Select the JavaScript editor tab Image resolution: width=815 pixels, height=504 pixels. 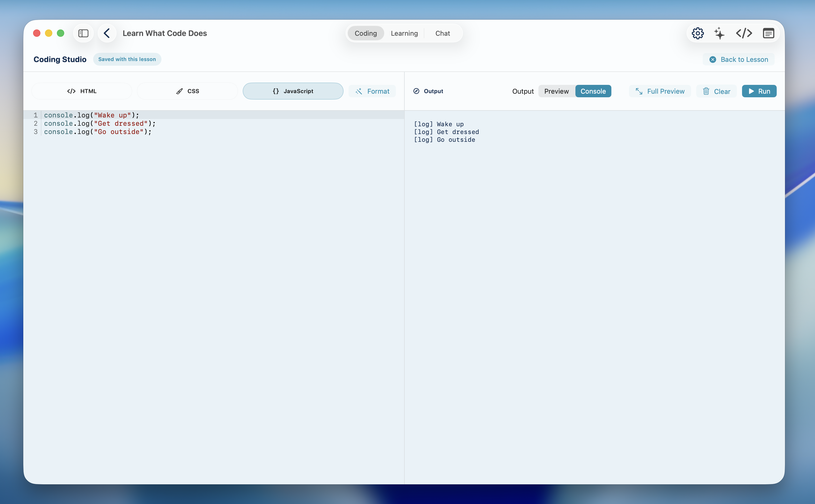pyautogui.click(x=293, y=91)
